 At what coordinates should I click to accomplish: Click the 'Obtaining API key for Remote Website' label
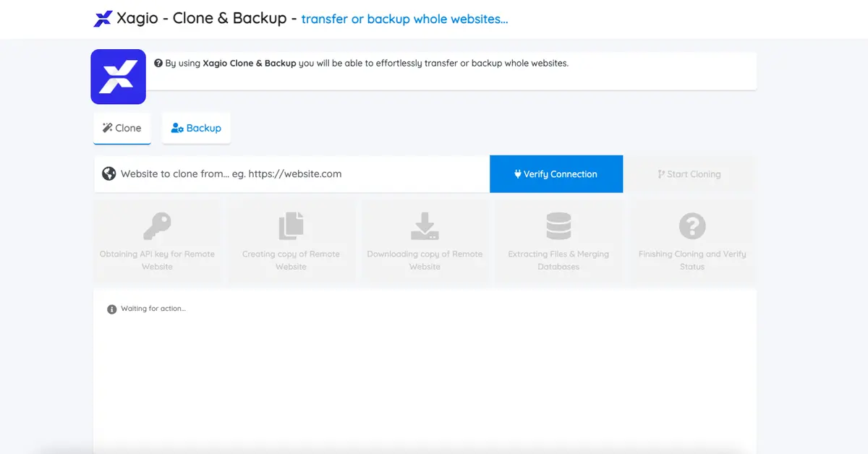(x=157, y=260)
